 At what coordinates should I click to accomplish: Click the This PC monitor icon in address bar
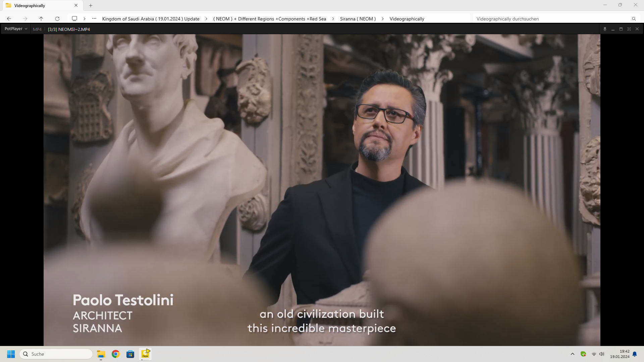click(74, 19)
